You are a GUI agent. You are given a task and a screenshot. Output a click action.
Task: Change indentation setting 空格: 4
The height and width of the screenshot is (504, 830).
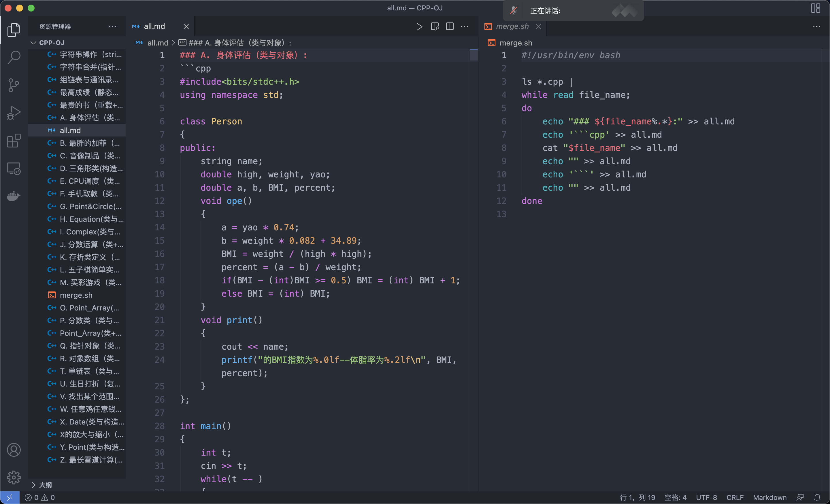click(676, 497)
